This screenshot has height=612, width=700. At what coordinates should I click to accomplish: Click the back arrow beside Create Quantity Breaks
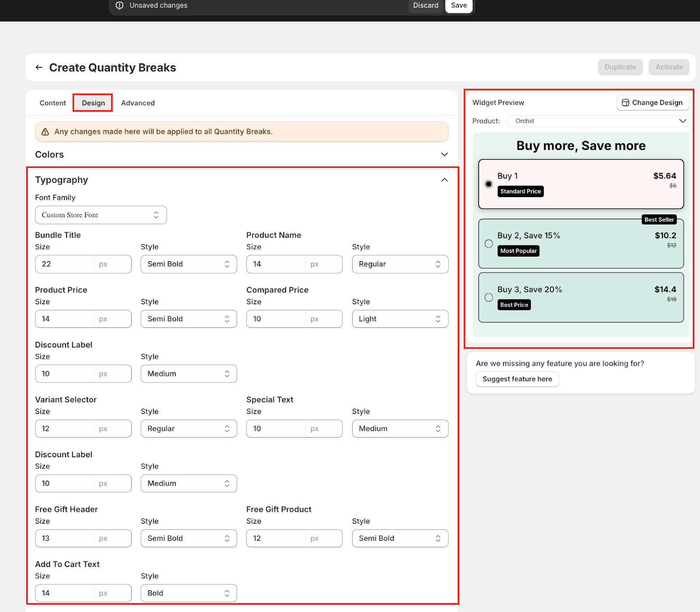coord(39,67)
